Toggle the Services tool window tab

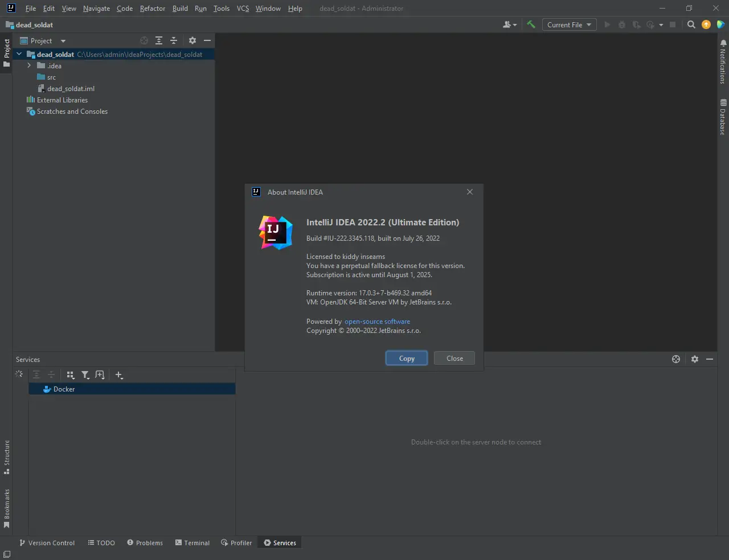[280, 543]
